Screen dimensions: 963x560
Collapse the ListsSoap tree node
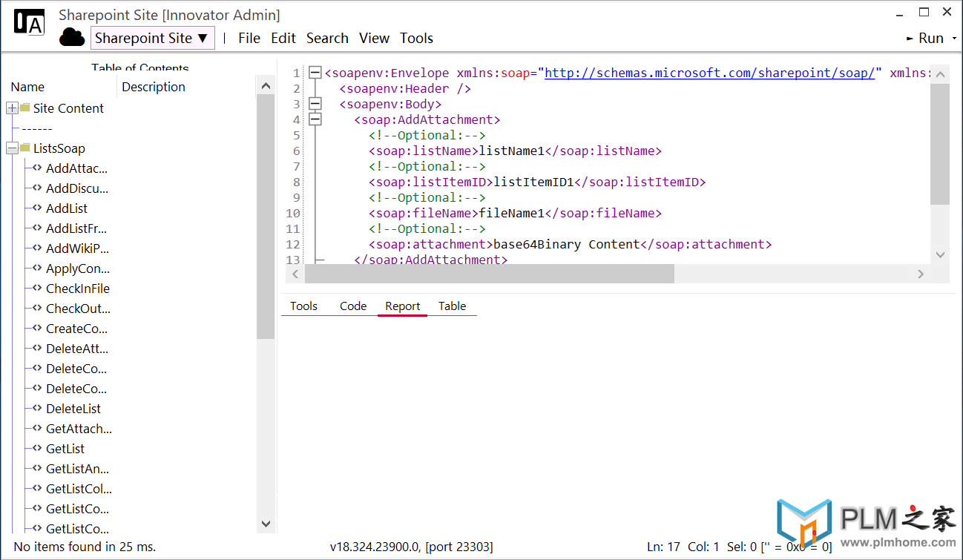(x=12, y=148)
